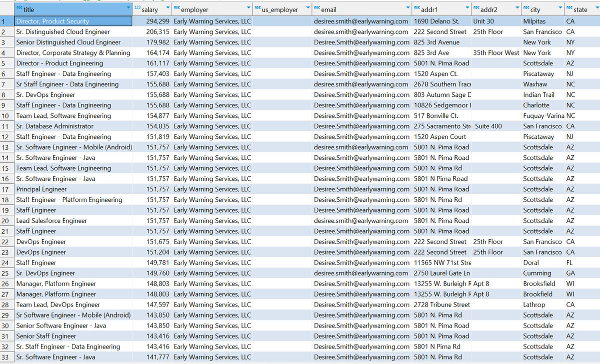Click the city cell 'Milpitas'
The image size is (600, 364).
(x=542, y=21)
